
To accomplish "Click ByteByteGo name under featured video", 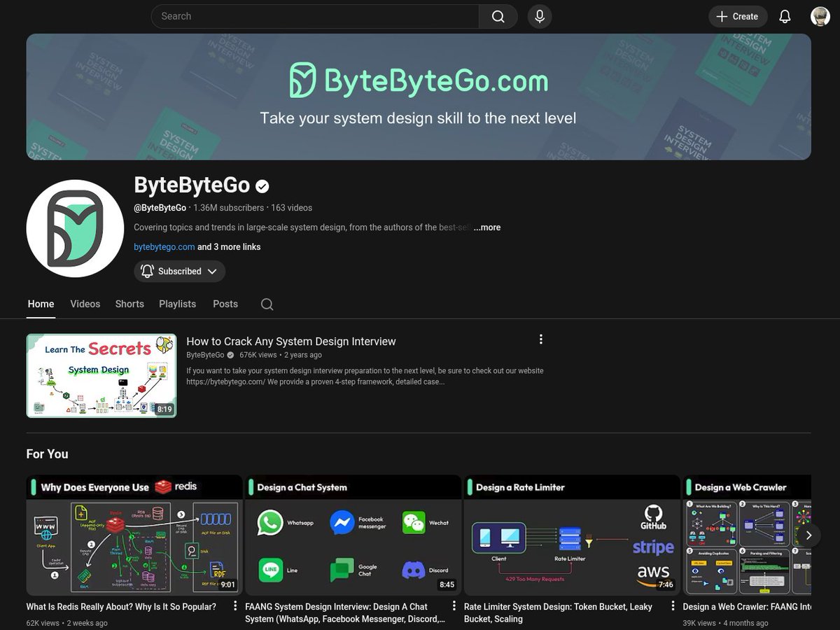I will coord(205,355).
